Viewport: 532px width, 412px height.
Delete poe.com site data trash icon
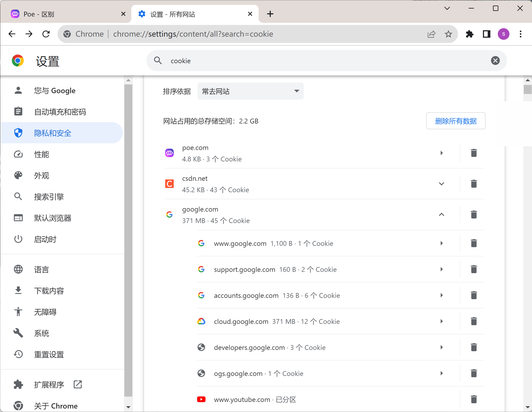click(x=474, y=153)
